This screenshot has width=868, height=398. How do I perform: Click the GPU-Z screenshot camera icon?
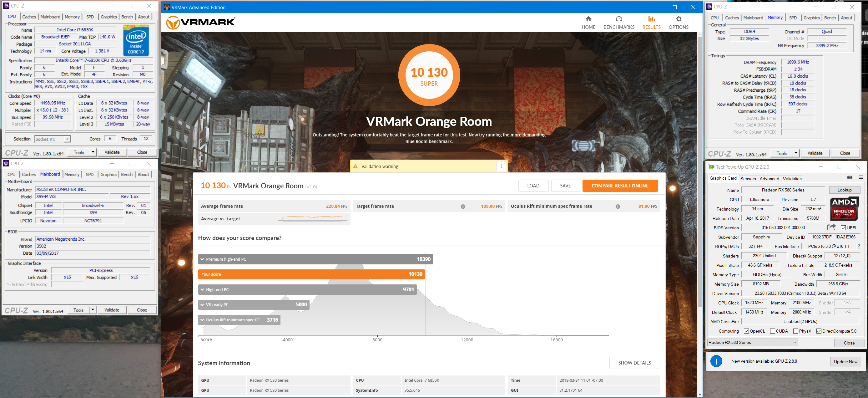pyautogui.click(x=850, y=177)
